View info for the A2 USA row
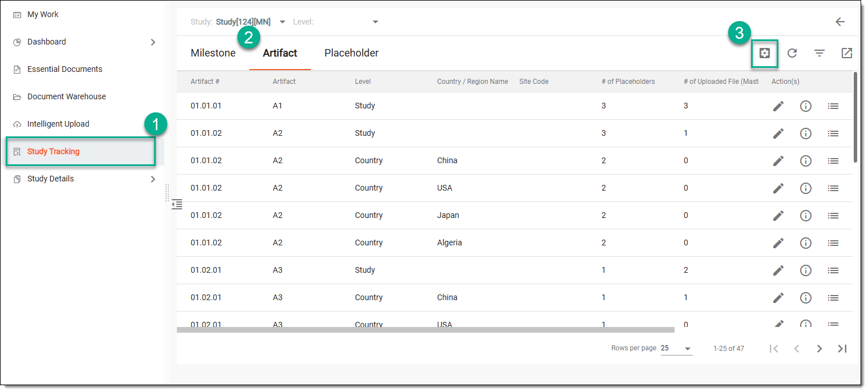Screen dimensions: 868x392 pos(806,188)
